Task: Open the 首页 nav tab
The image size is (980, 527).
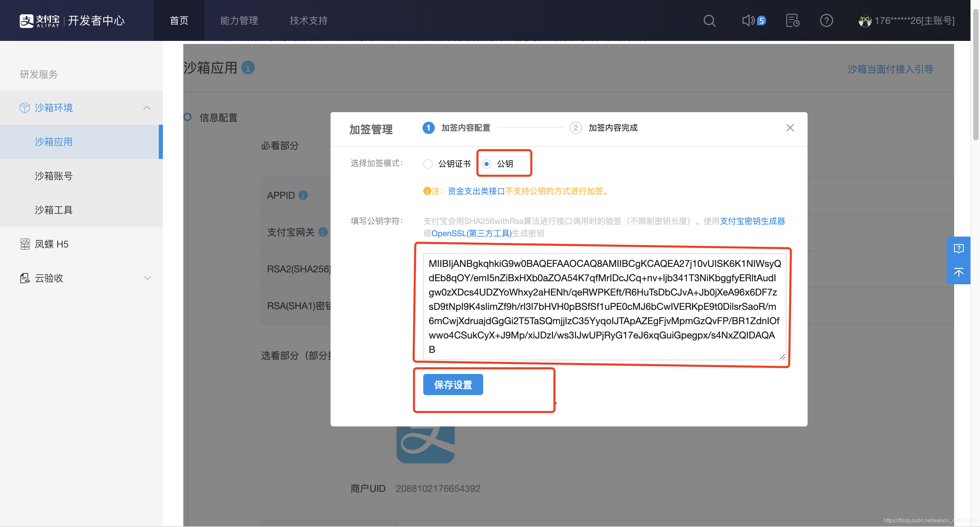Action: tap(179, 20)
